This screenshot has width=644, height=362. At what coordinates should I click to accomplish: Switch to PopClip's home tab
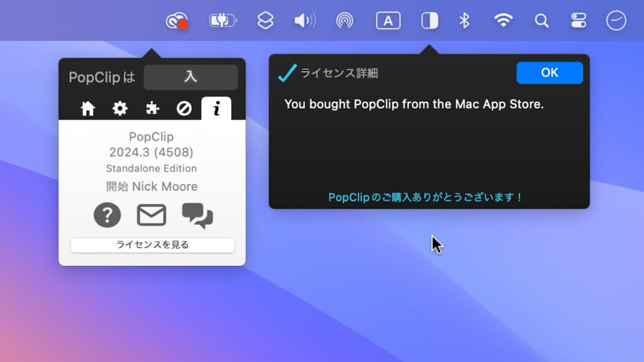point(87,107)
